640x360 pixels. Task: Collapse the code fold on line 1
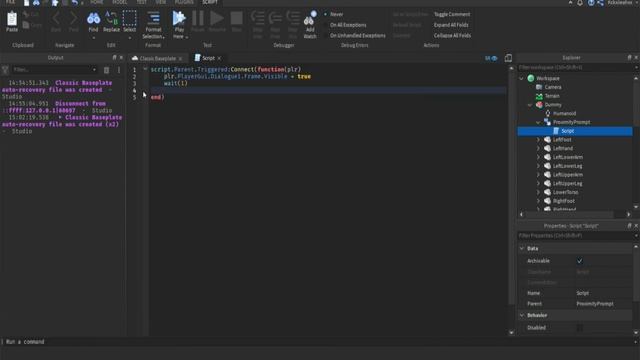tap(145, 69)
